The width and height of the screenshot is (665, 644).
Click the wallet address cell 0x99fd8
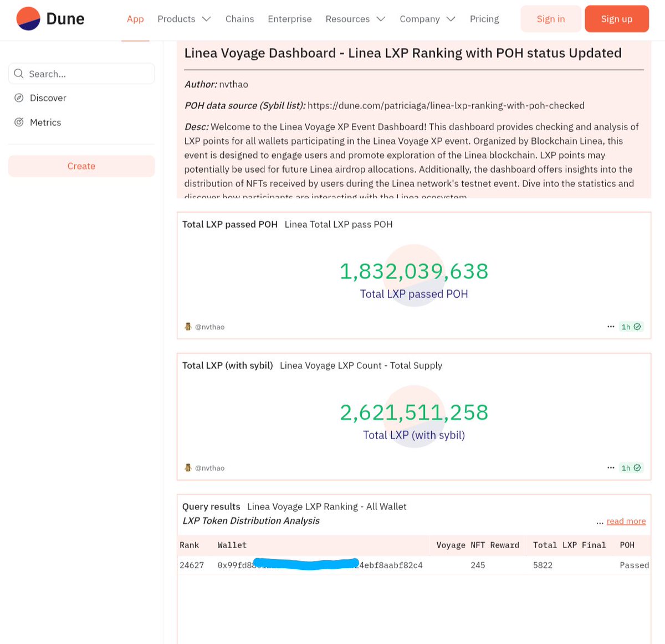(320, 565)
